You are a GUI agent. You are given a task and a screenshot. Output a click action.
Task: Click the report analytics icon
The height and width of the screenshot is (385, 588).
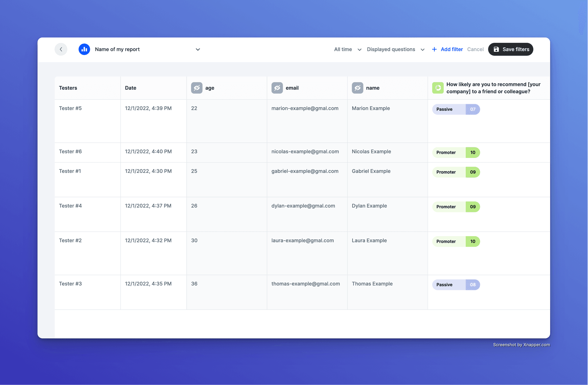84,49
